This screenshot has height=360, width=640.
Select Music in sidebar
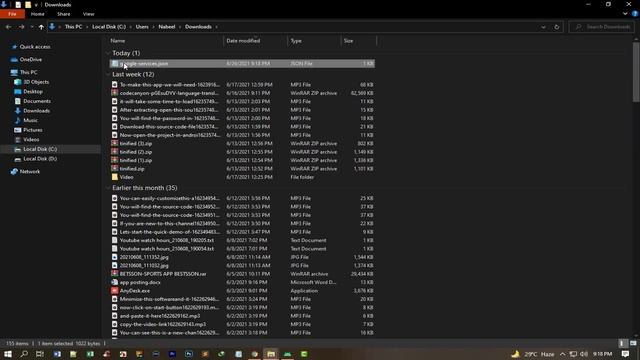pyautogui.click(x=30, y=120)
